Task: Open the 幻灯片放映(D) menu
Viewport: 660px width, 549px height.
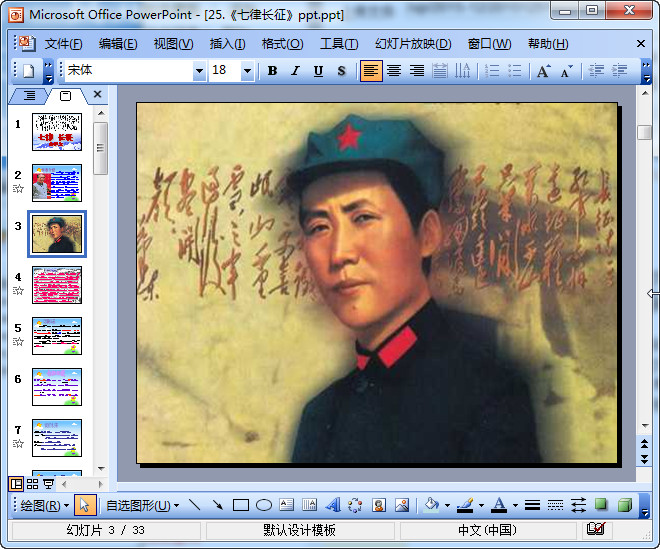Action: [413, 44]
